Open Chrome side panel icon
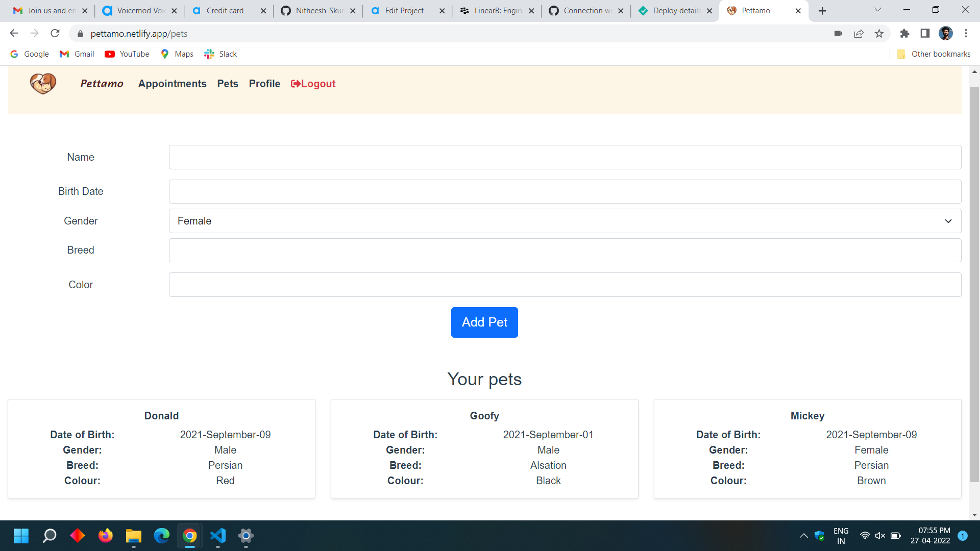The width and height of the screenshot is (980, 551). coord(925,34)
